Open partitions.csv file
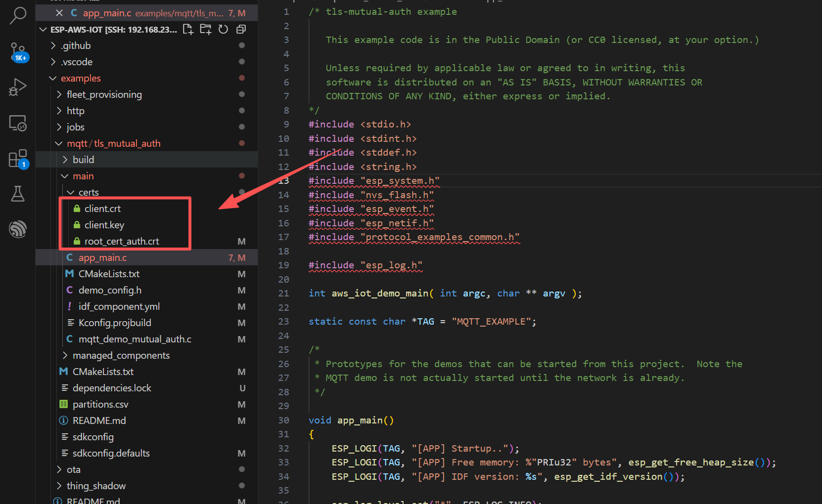This screenshot has width=822, height=504. coord(146,404)
